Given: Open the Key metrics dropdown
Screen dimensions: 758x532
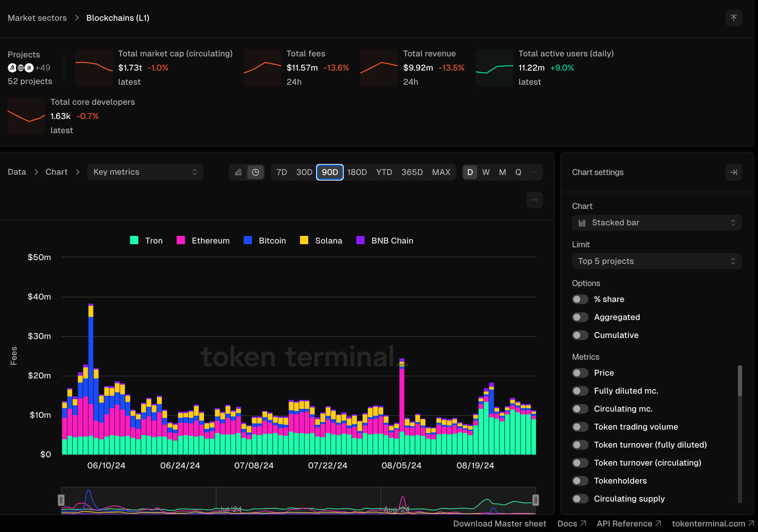Looking at the screenshot, I should point(145,172).
